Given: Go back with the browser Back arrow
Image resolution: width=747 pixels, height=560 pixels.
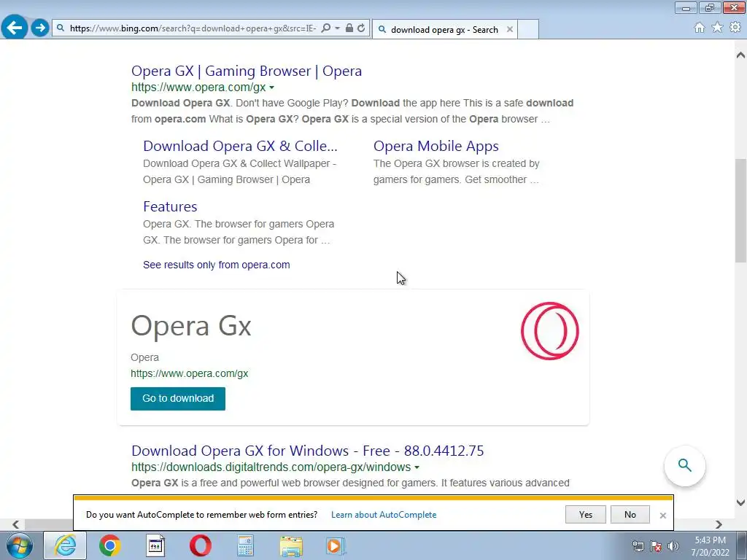Looking at the screenshot, I should 15,28.
